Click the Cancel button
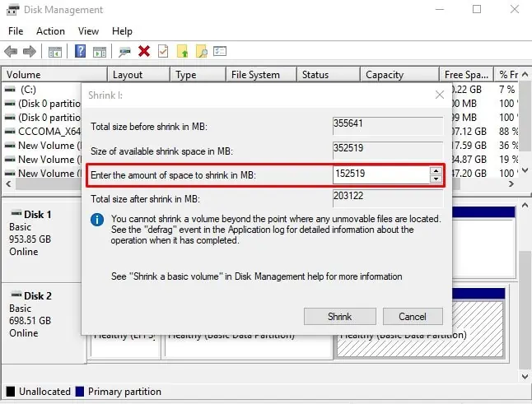 [413, 317]
